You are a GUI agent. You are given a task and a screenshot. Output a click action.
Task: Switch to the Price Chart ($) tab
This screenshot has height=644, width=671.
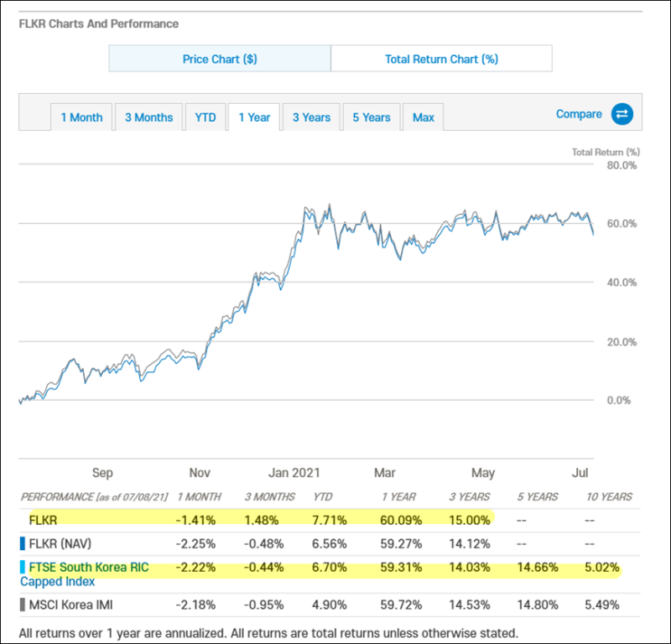tap(220, 59)
